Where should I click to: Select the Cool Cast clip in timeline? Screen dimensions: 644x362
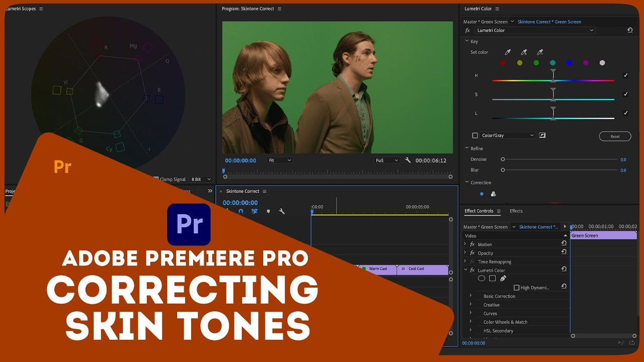[423, 269]
